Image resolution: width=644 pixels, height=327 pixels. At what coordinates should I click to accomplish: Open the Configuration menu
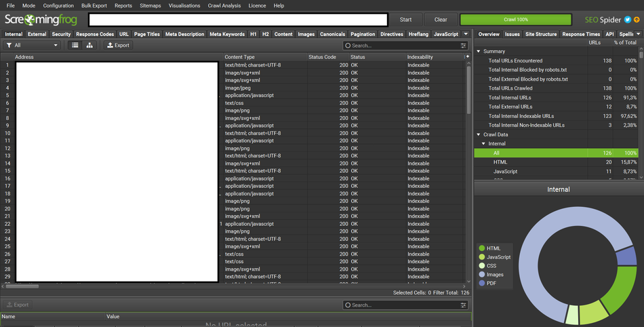58,5
